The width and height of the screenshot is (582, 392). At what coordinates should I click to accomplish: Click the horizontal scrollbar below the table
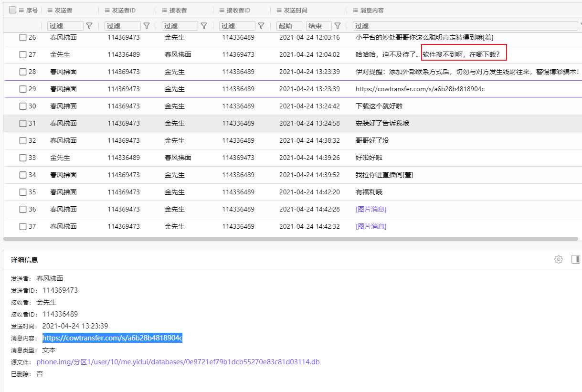pyautogui.click(x=286, y=238)
